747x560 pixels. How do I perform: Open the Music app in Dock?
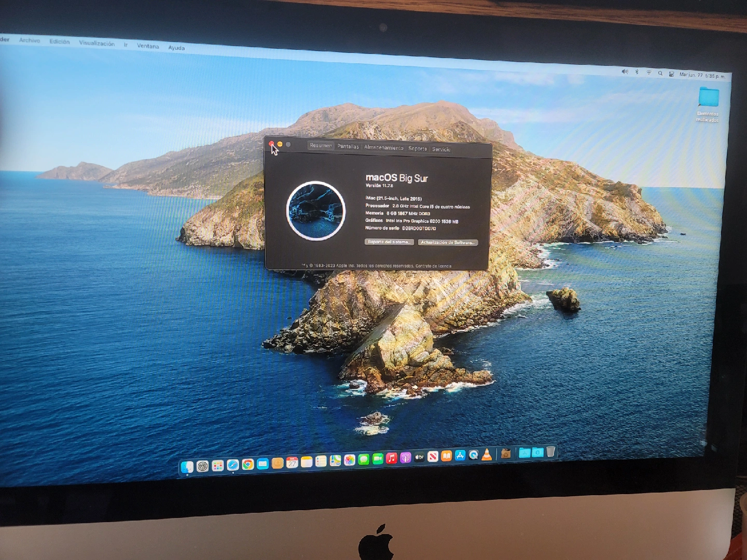click(392, 458)
